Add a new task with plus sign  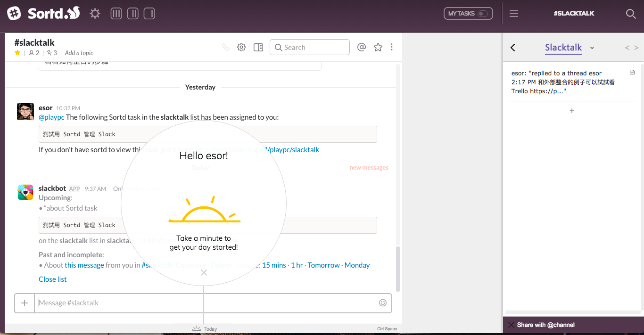click(572, 111)
